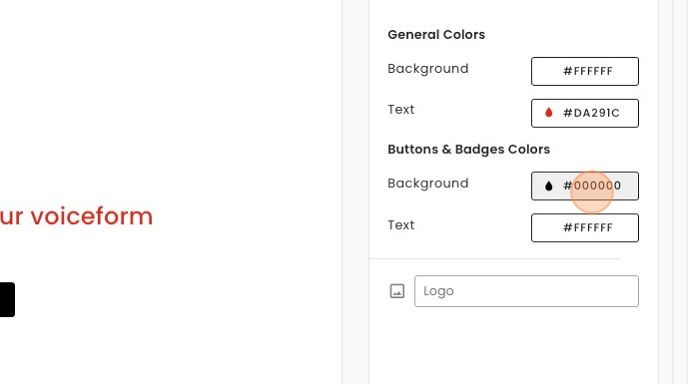This screenshot has width=688, height=384.
Task: Open the General Colors Background #FFFFFF picker
Action: click(585, 71)
